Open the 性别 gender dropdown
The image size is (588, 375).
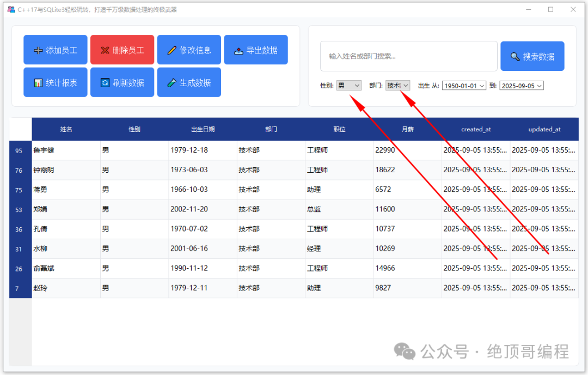pos(349,86)
